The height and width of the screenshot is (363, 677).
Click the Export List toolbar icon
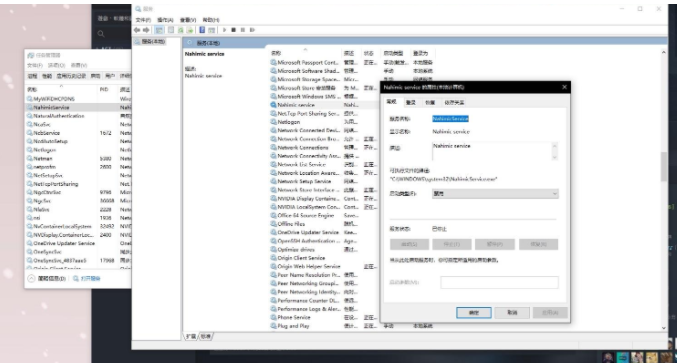[190, 30]
